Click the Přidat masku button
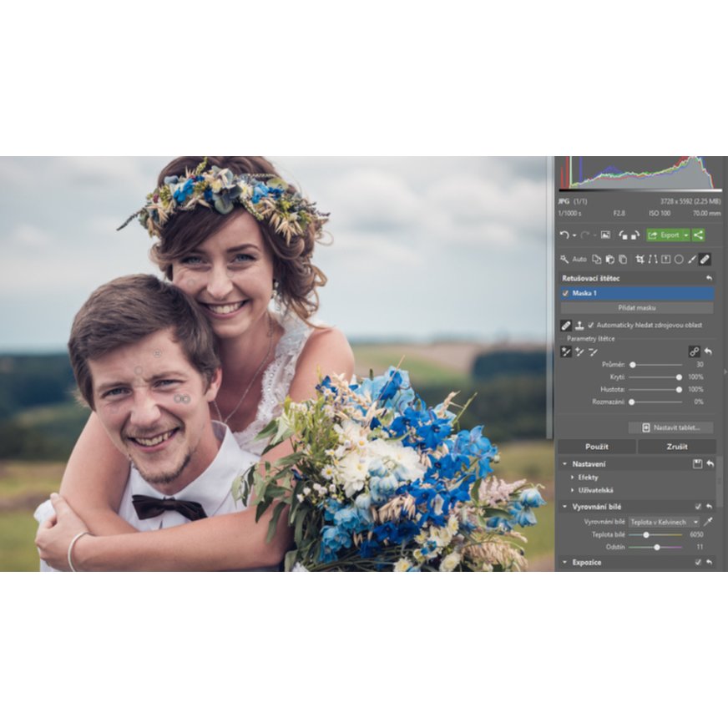The height and width of the screenshot is (728, 728). (637, 308)
